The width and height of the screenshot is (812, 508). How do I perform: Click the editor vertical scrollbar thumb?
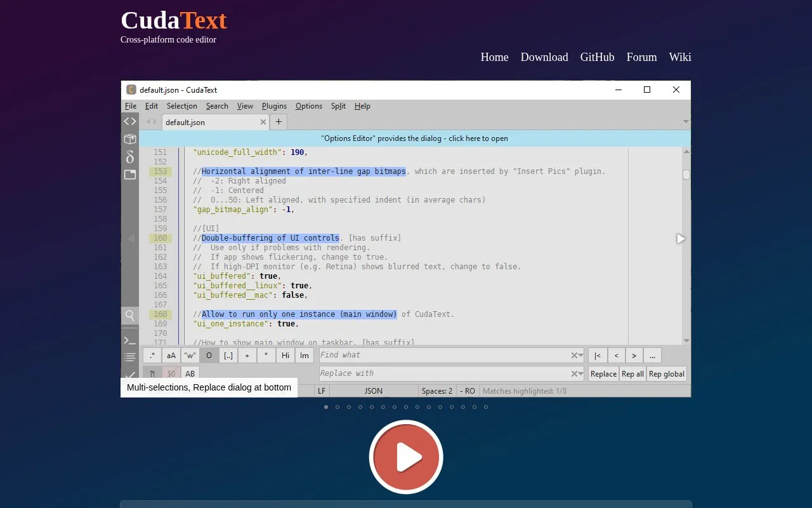[x=686, y=175]
